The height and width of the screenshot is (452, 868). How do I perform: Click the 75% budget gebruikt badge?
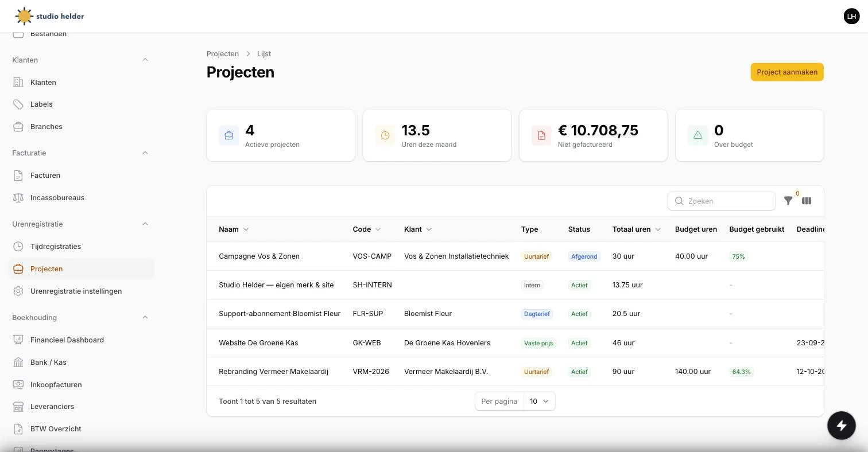pyautogui.click(x=738, y=256)
